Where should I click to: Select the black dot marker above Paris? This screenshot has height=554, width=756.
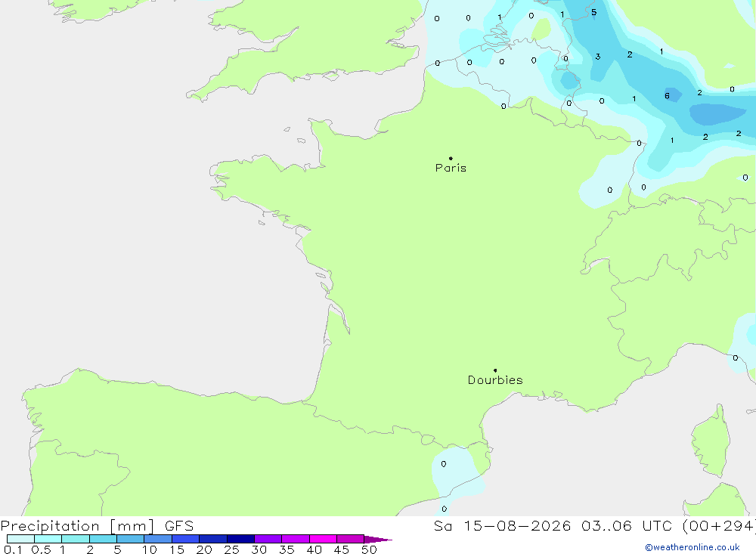point(451,158)
